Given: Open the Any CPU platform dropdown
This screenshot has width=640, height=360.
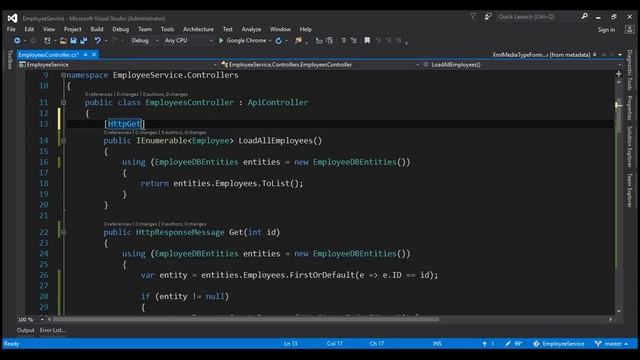Looking at the screenshot, I should pyautogui.click(x=211, y=41).
